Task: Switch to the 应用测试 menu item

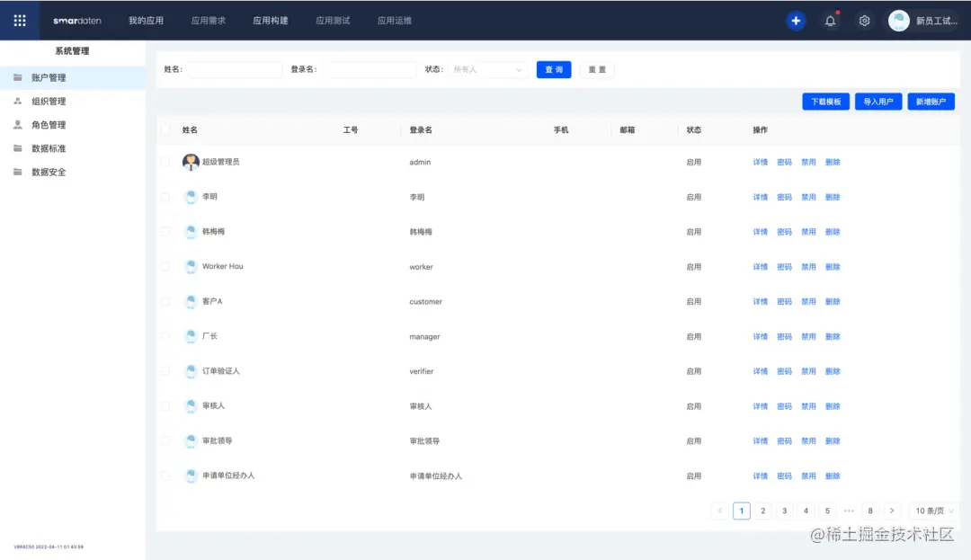Action: coord(332,20)
